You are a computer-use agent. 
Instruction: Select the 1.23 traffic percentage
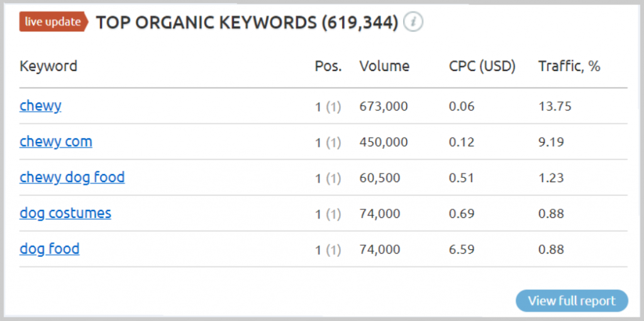[x=551, y=178]
